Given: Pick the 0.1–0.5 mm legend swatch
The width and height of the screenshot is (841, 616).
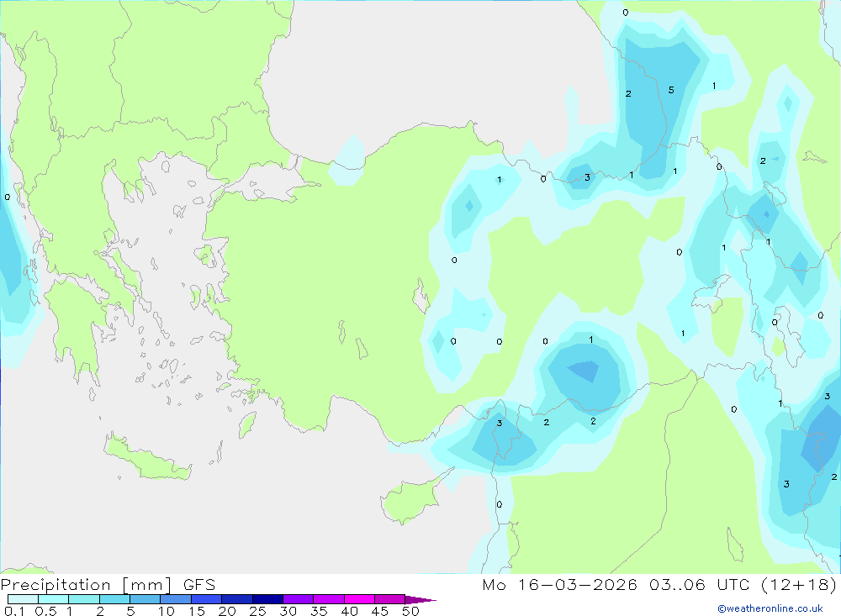Looking at the screenshot, I should coord(23,599).
